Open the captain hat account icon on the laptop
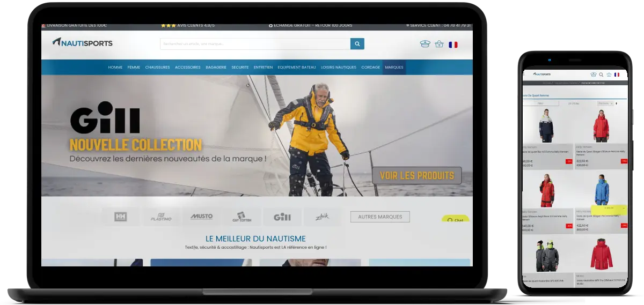644x305 pixels. 425,44
